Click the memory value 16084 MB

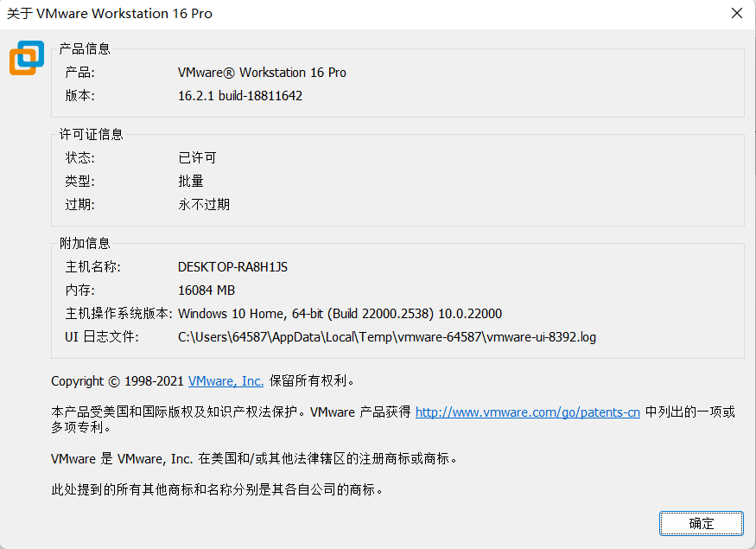pyautogui.click(x=206, y=290)
